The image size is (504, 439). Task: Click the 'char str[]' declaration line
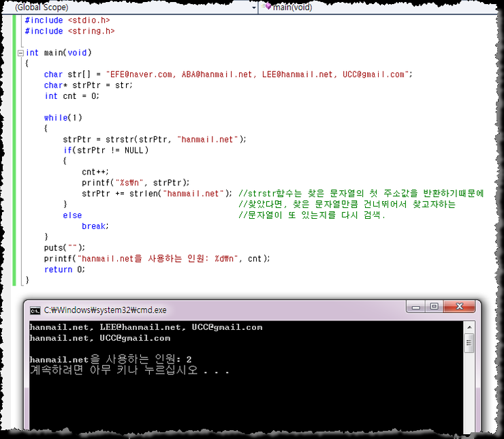[228, 74]
